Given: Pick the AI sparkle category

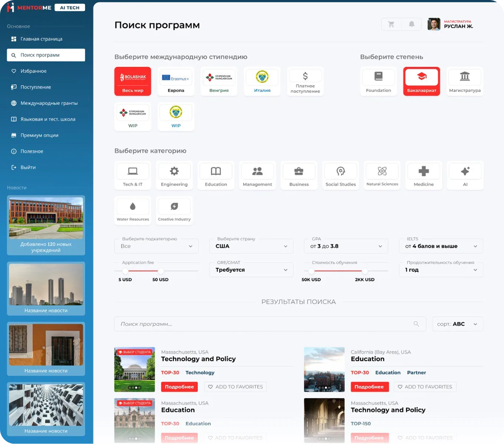Looking at the screenshot, I should 465,175.
